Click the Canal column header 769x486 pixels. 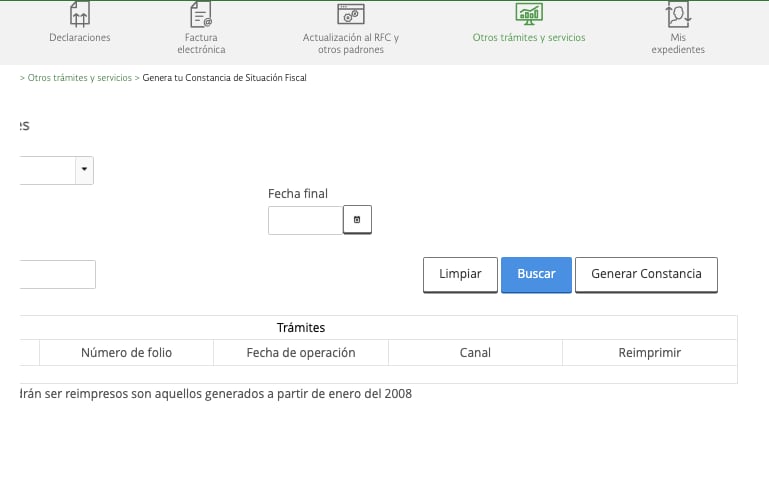pyautogui.click(x=475, y=353)
